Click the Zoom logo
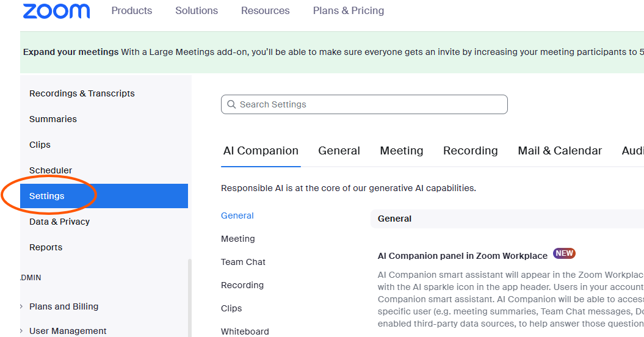 (56, 11)
